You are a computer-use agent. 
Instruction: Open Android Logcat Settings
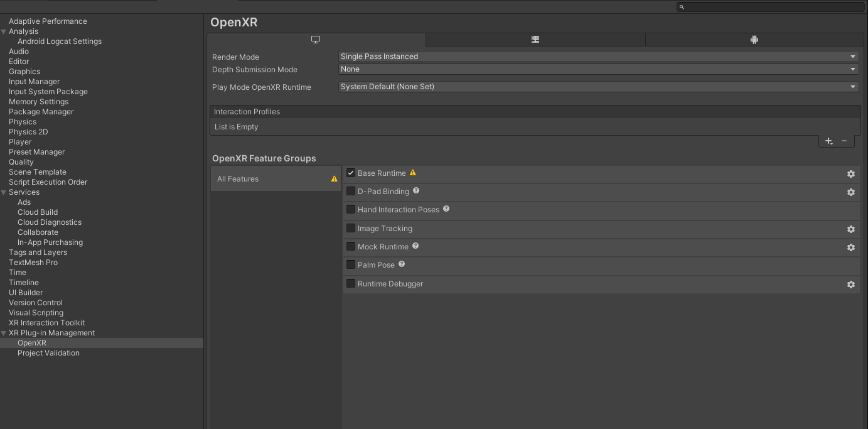tap(60, 41)
